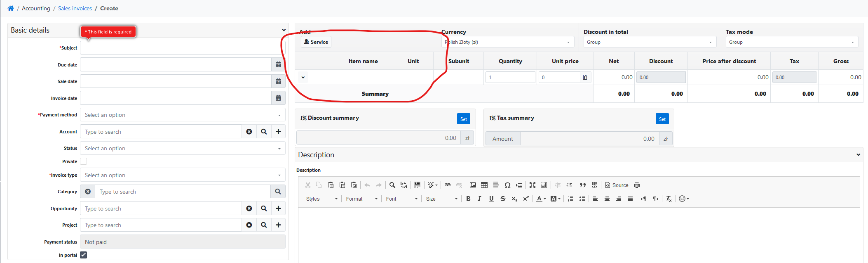Clear the Opportunity field selection
Screen dimensions: 868x263
click(x=249, y=209)
